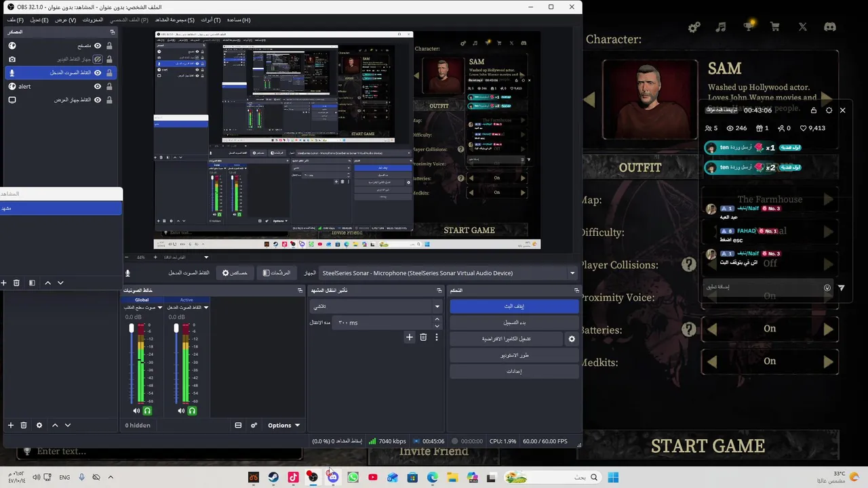Add a new source with the plus icon
This screenshot has width=868, height=488.
pos(10,425)
